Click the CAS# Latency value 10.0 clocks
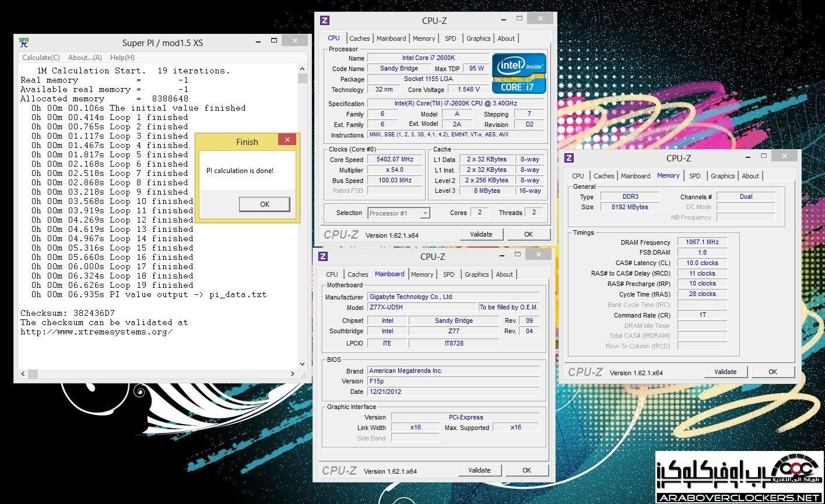Image resolution: width=825 pixels, height=504 pixels. [x=703, y=263]
